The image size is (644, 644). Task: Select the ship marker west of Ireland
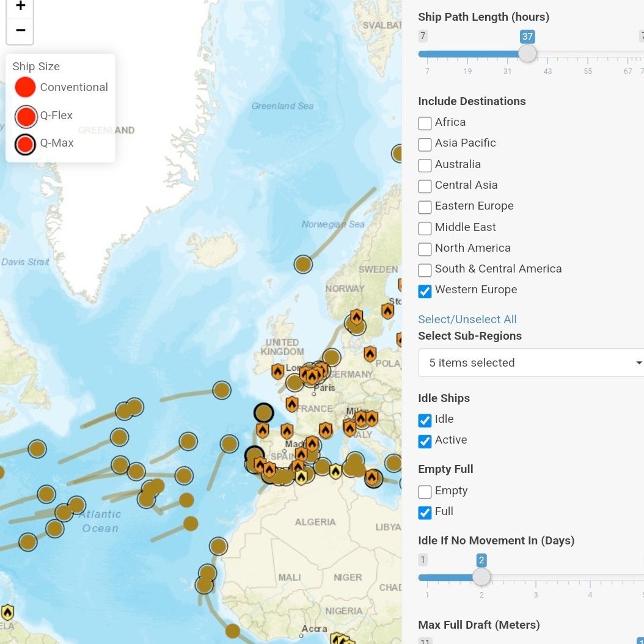click(222, 390)
